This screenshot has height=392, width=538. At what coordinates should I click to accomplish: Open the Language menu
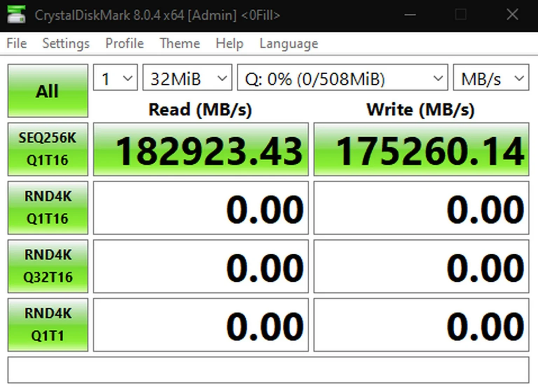tap(289, 43)
